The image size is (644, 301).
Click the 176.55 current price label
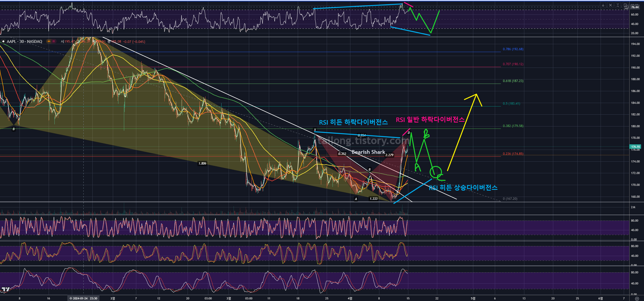(x=635, y=147)
